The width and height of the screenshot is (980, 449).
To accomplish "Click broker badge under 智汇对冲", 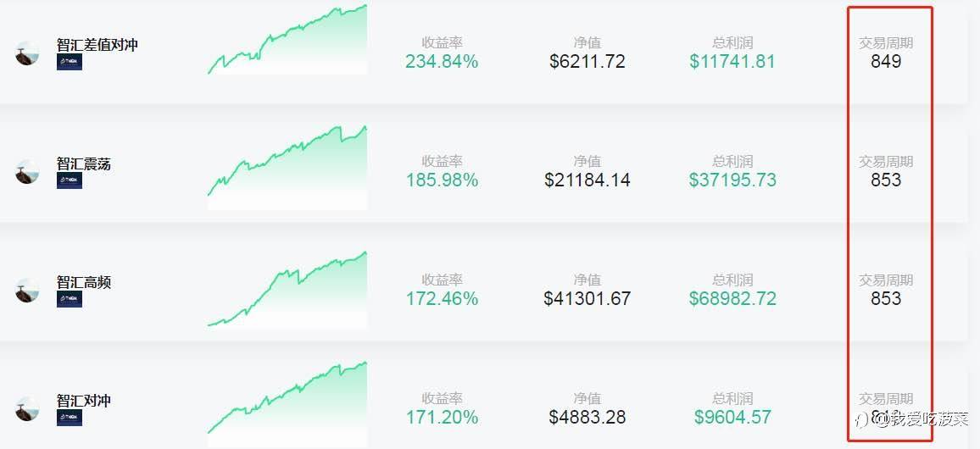I will [x=70, y=418].
